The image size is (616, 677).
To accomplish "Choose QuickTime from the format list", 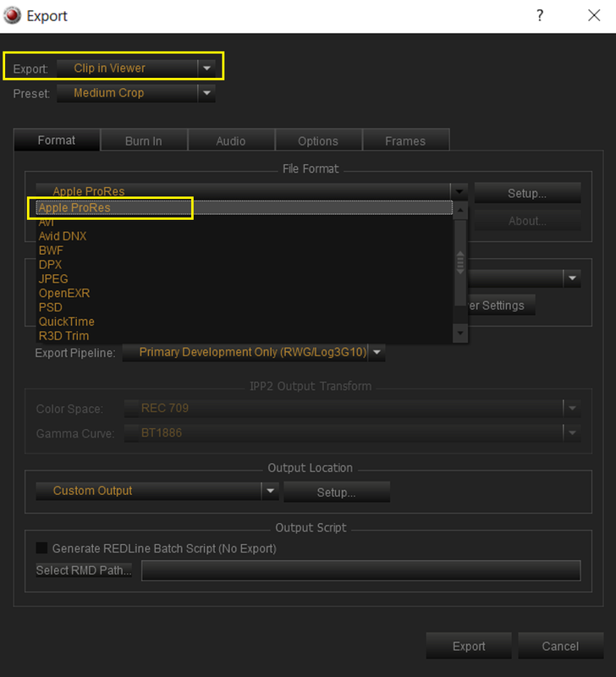I will [x=245, y=322].
